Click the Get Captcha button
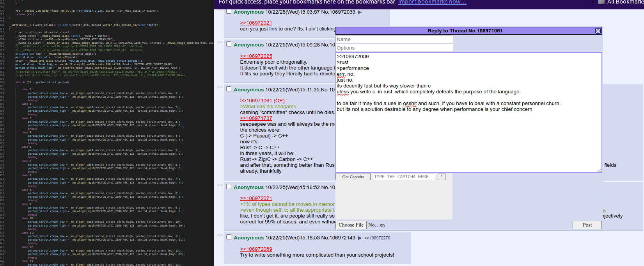Image resolution: width=644 pixels, height=266 pixels. coord(353,177)
